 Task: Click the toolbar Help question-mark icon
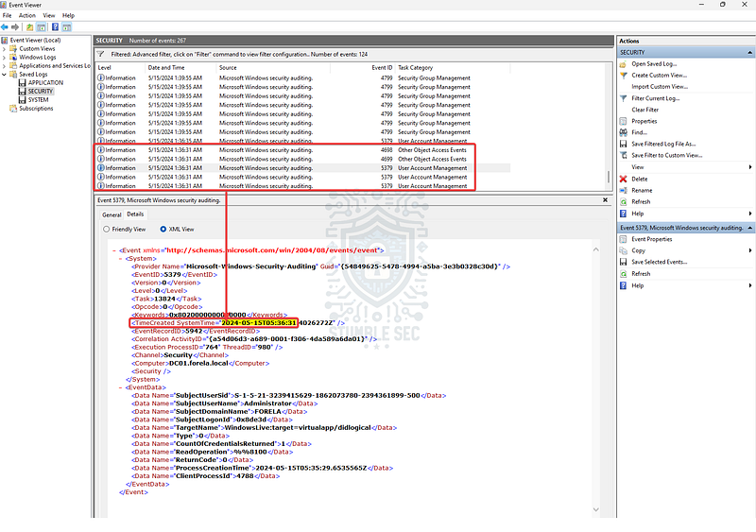(55, 27)
